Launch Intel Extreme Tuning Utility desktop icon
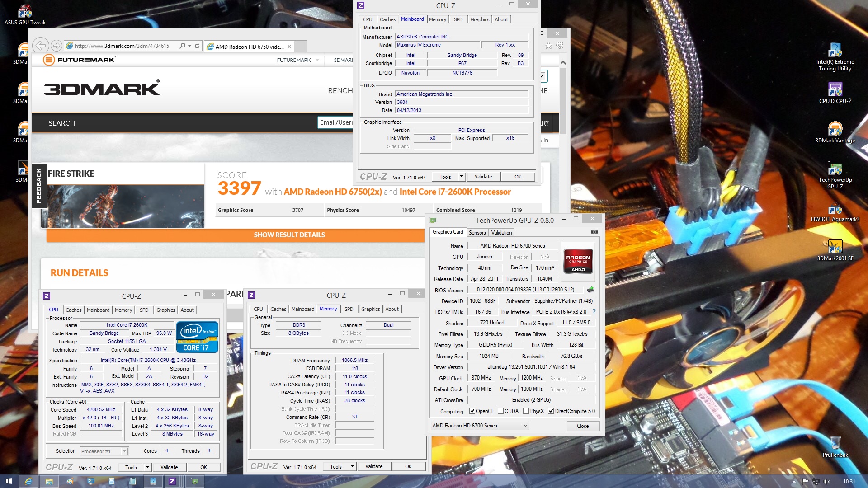The height and width of the screenshot is (488, 868). (x=835, y=57)
